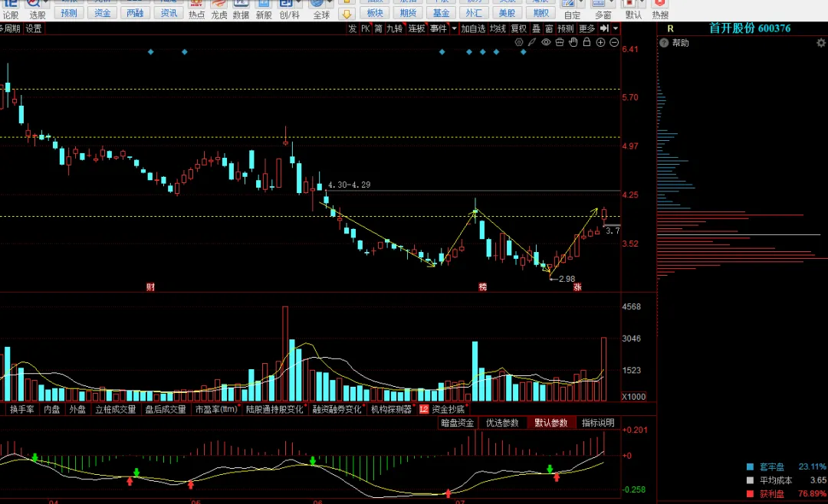Open the right panel settings gear
The width and height of the screenshot is (828, 504).
coord(821,43)
